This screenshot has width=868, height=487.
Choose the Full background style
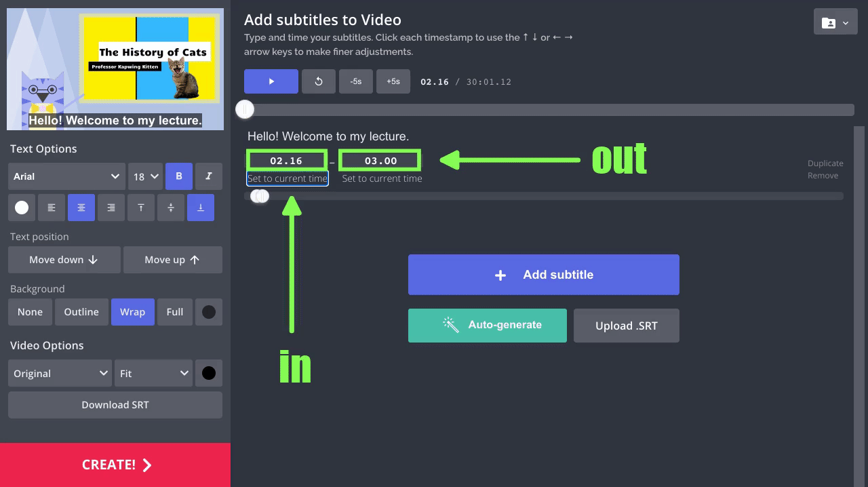click(x=175, y=312)
